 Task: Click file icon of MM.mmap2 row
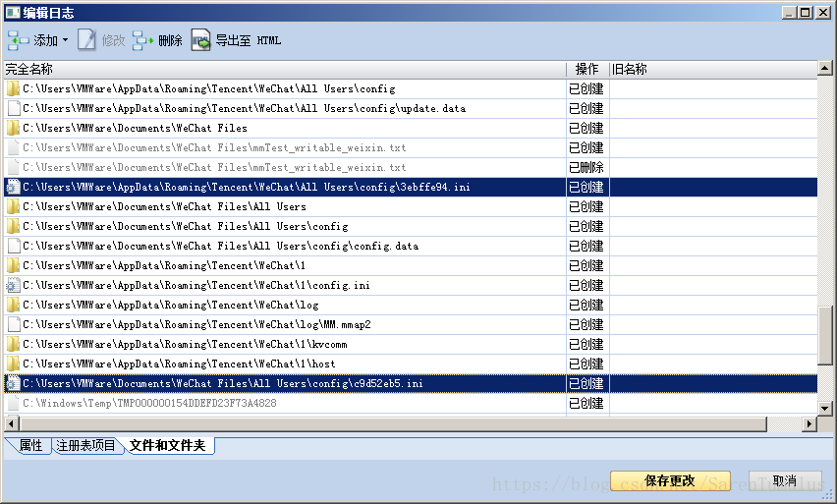(x=14, y=324)
